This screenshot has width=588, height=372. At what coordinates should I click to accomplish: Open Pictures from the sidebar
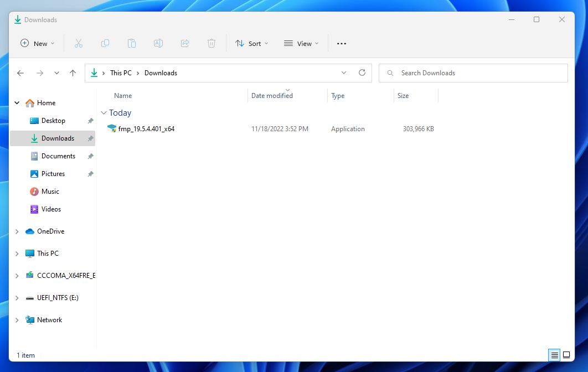coord(53,174)
